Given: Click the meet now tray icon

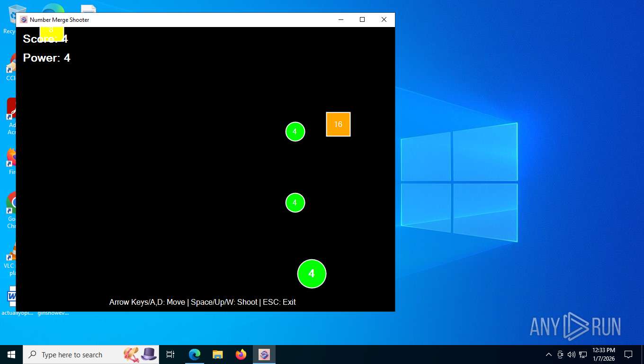Looking at the screenshot, I should point(560,355).
